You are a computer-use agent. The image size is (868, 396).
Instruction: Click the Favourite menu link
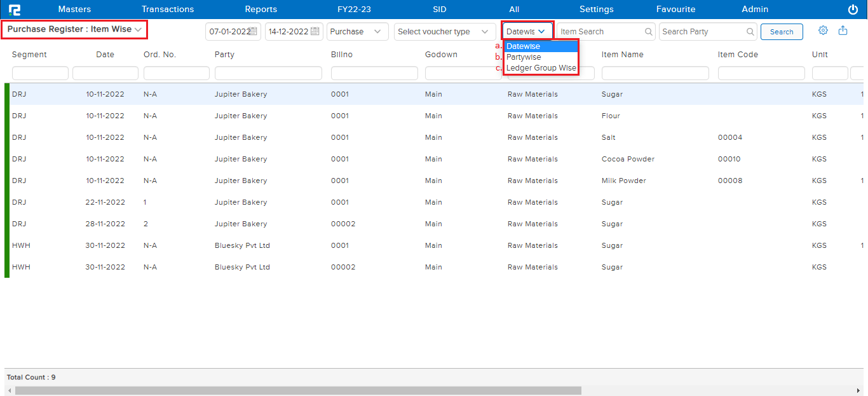pyautogui.click(x=675, y=10)
